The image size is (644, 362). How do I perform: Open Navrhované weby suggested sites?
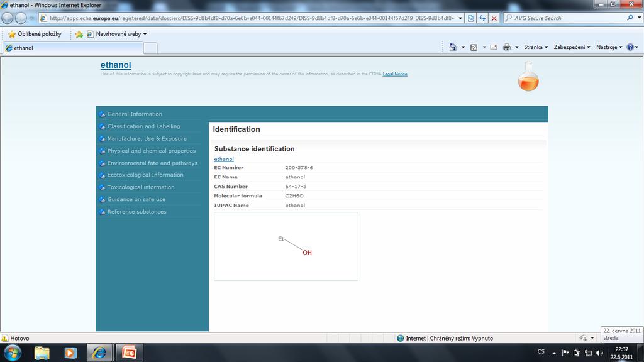pos(116,34)
